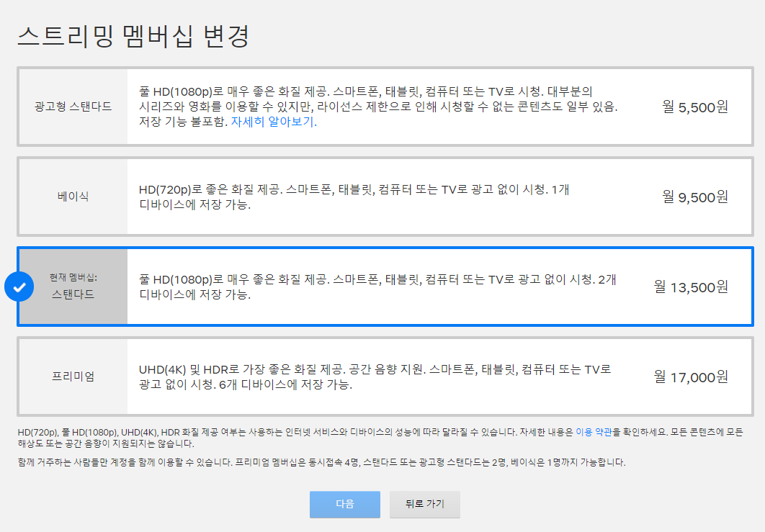Click the 월 17,000원 price
The width and height of the screenshot is (765, 532).
(x=691, y=377)
